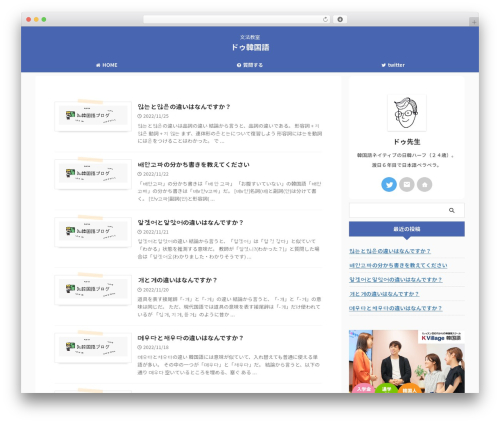Click the date 2022/11/18

[x=153, y=347]
